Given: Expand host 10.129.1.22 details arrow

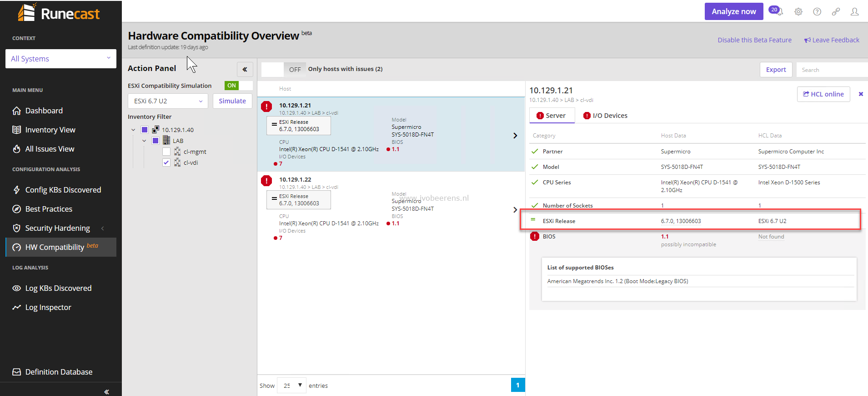Looking at the screenshot, I should pyautogui.click(x=515, y=210).
